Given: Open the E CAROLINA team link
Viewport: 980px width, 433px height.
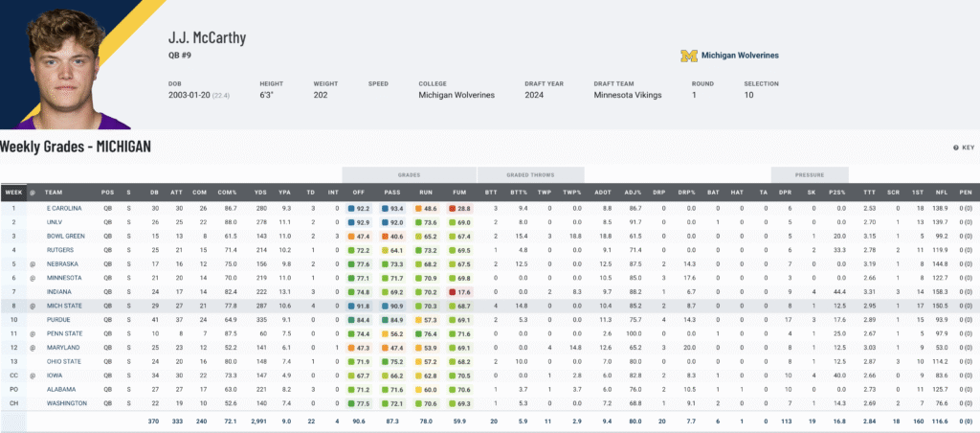Looking at the screenshot, I should pyautogui.click(x=64, y=207).
